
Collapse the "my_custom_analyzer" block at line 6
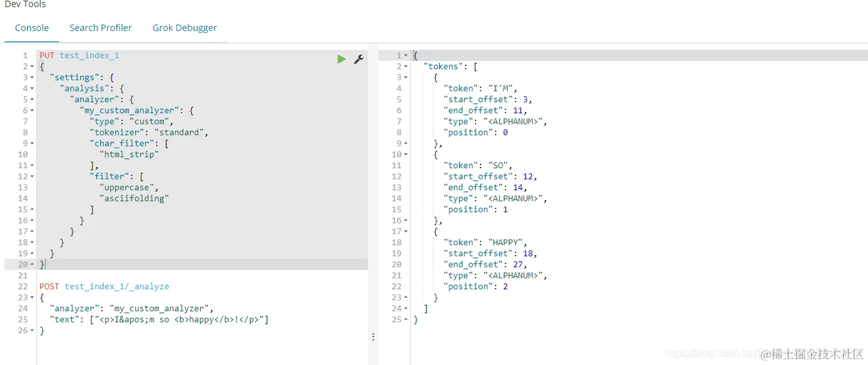[32, 111]
